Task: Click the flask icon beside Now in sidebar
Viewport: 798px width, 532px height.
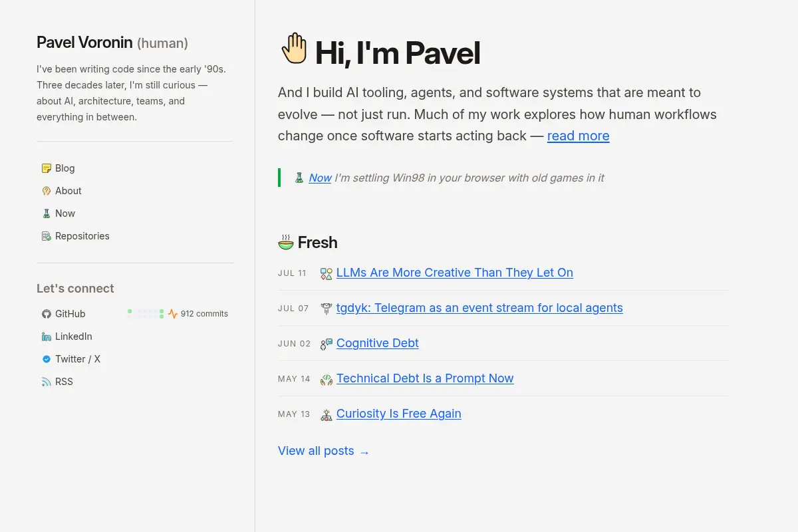Action: click(46, 213)
